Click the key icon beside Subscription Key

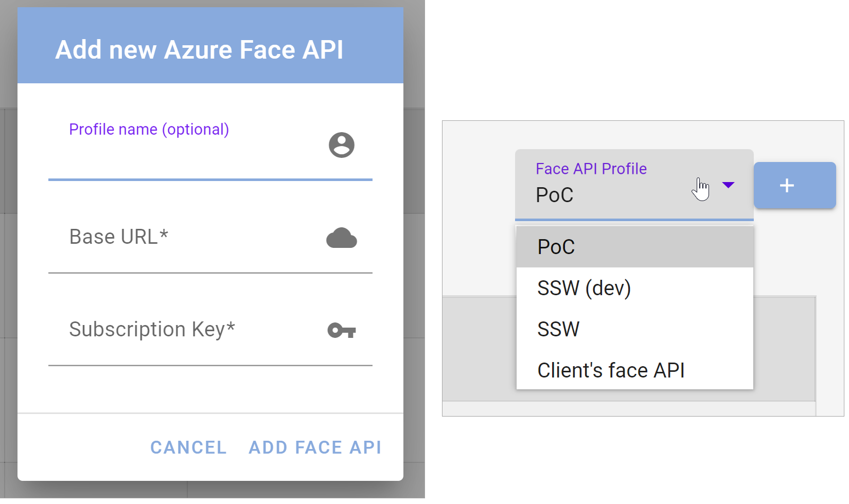tap(342, 330)
